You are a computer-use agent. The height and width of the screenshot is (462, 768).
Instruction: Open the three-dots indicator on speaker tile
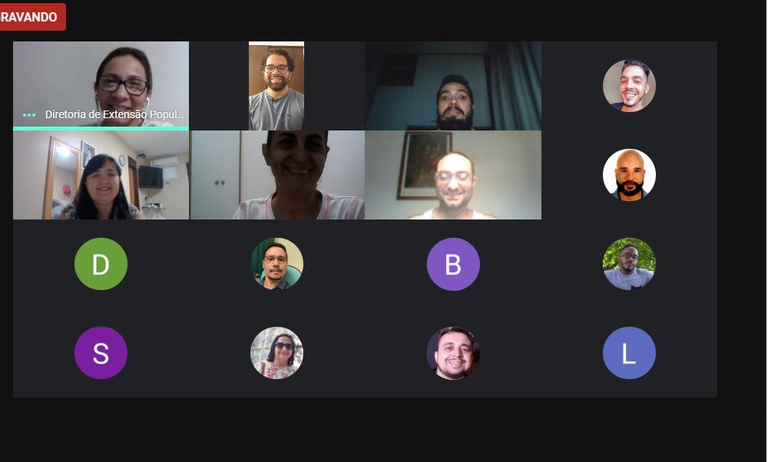(29, 115)
